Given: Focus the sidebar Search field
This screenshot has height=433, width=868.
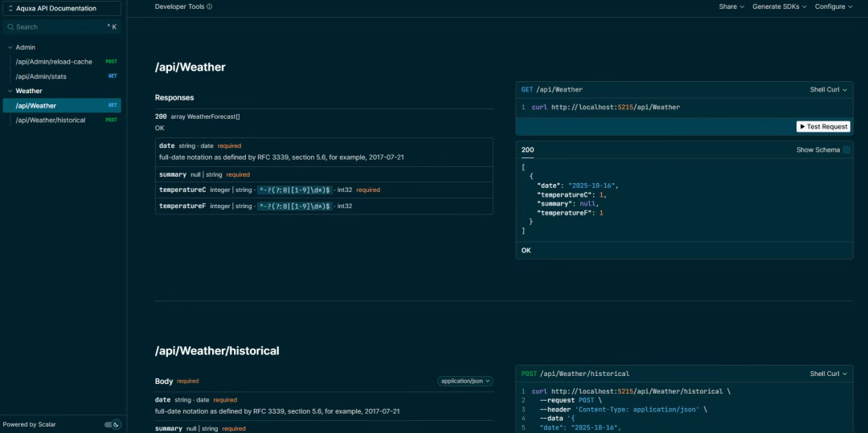Looking at the screenshot, I should (x=62, y=27).
